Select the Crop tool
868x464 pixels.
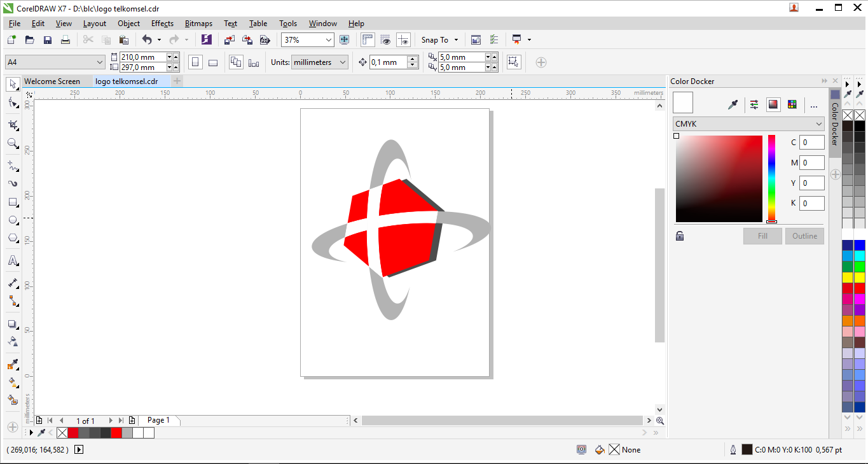pyautogui.click(x=13, y=125)
